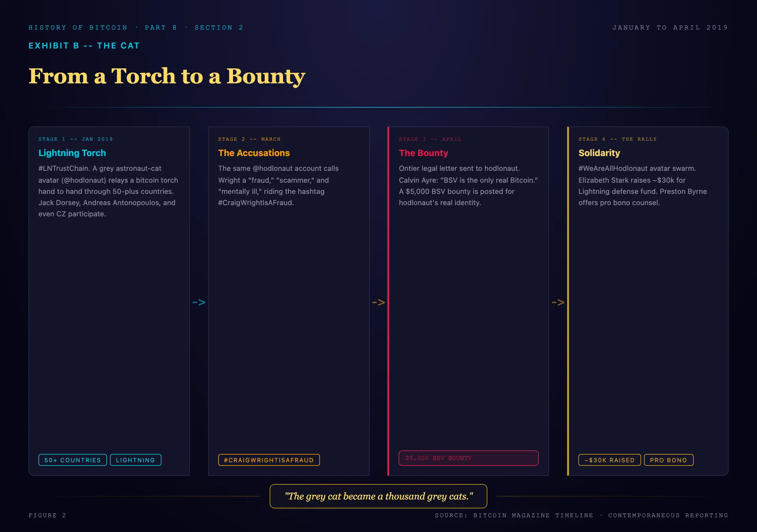Click the grey cat quote box
757x532 pixels.
coord(378,496)
